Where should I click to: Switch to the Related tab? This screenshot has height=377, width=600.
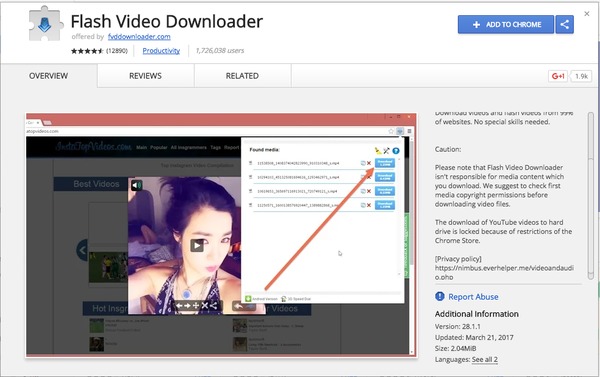(x=242, y=76)
